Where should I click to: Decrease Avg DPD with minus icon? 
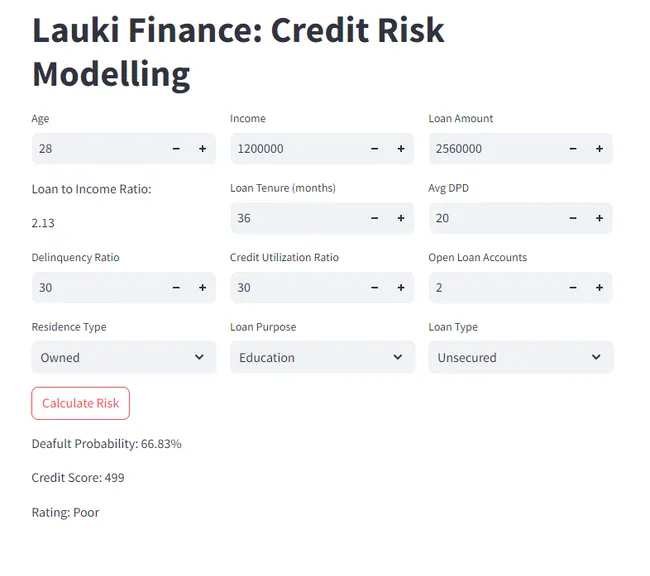click(x=573, y=218)
